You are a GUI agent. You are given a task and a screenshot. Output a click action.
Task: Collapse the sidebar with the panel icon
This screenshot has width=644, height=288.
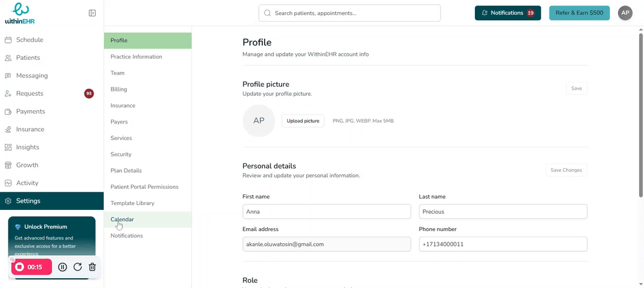point(92,13)
